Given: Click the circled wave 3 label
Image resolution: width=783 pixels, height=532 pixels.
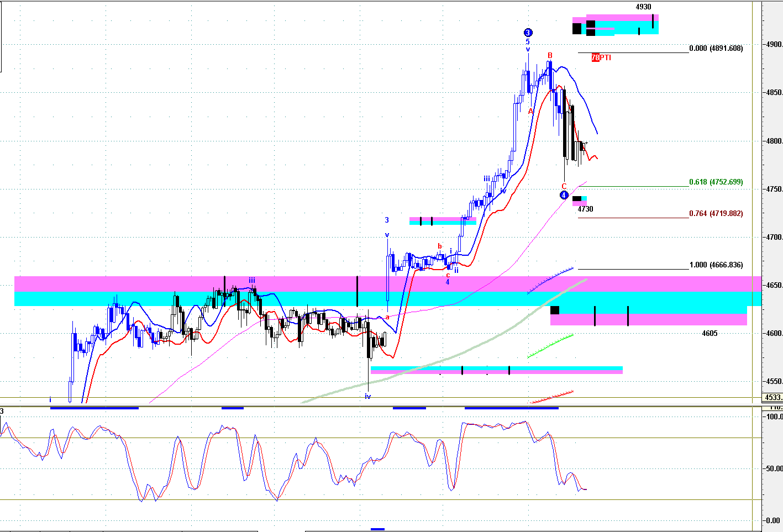Looking at the screenshot, I should 528,33.
